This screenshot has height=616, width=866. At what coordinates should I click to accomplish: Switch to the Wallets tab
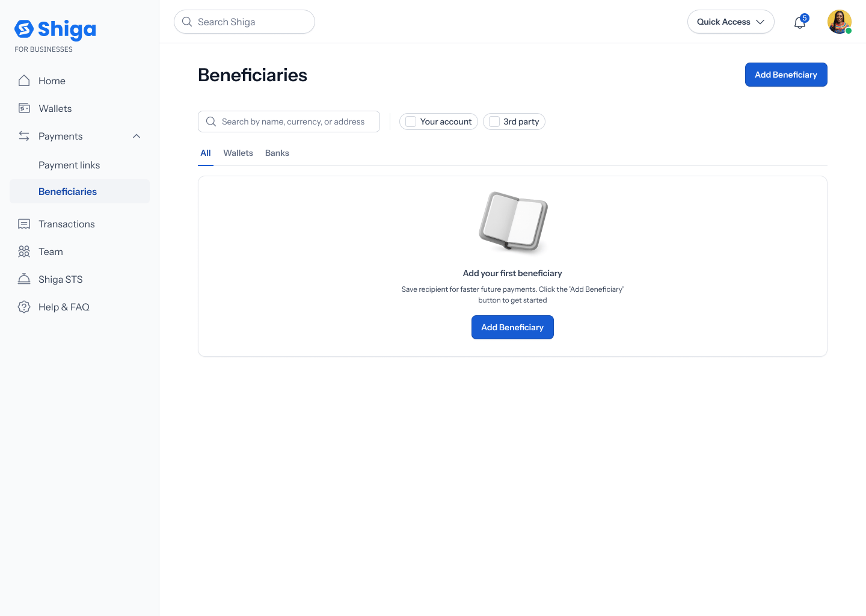point(238,153)
